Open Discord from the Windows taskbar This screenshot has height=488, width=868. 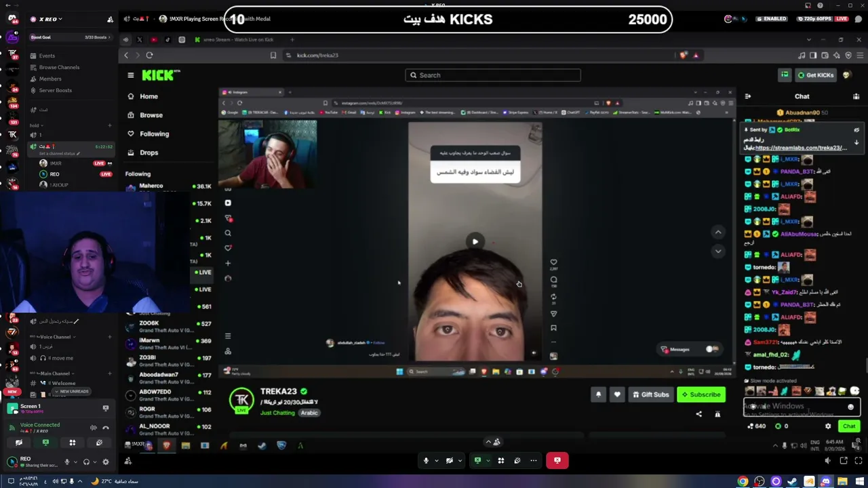point(825,482)
